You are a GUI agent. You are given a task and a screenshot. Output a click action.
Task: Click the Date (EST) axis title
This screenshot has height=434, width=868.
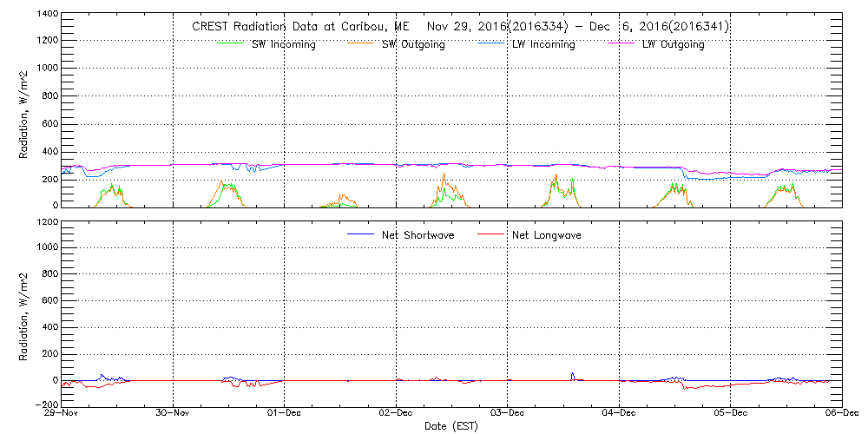pyautogui.click(x=453, y=426)
